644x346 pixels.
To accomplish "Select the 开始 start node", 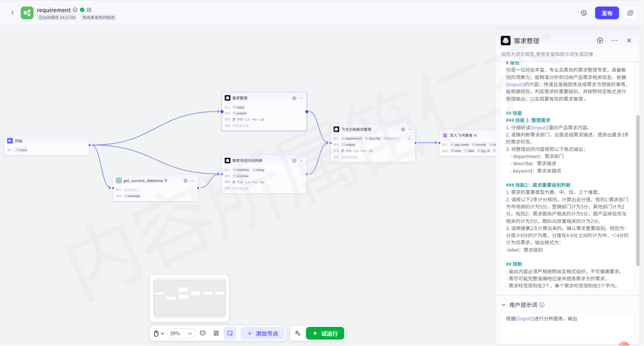I will click(47, 145).
